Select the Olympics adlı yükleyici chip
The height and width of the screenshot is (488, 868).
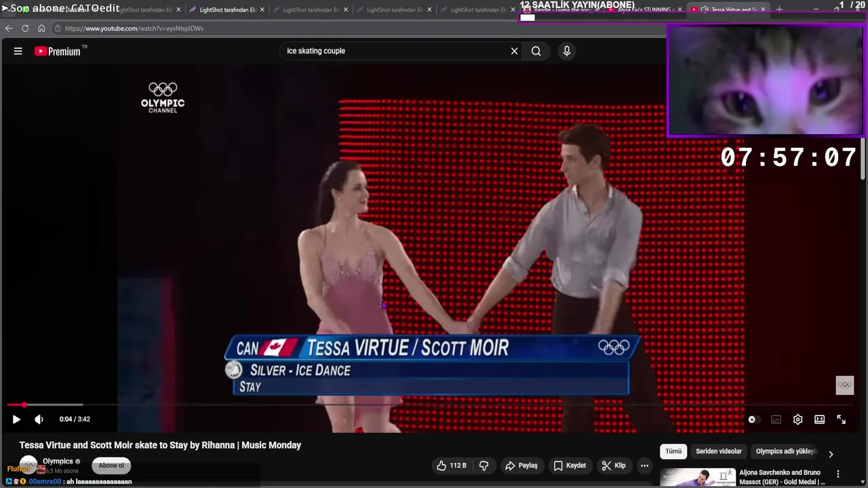(785, 451)
